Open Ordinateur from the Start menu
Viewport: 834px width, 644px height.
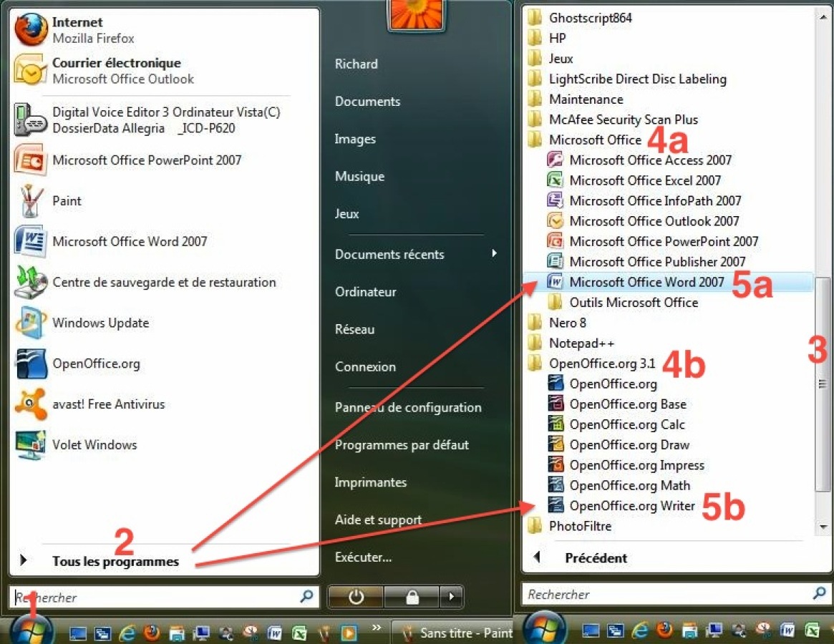coord(365,291)
